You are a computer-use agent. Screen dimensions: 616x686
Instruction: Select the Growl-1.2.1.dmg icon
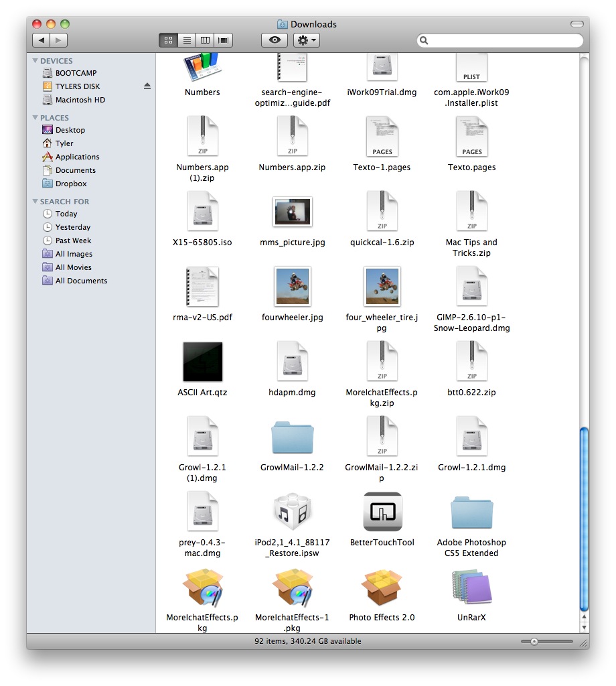click(472, 437)
